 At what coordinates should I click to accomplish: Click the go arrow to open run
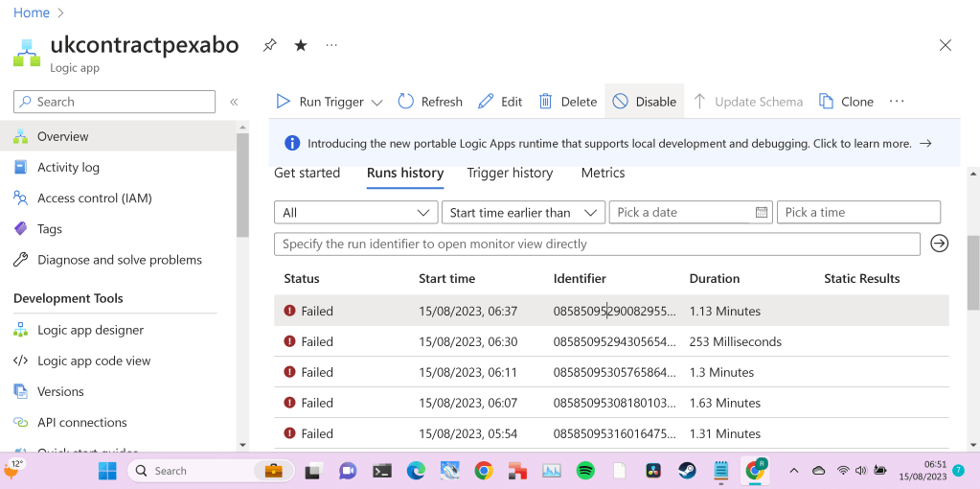coord(940,244)
